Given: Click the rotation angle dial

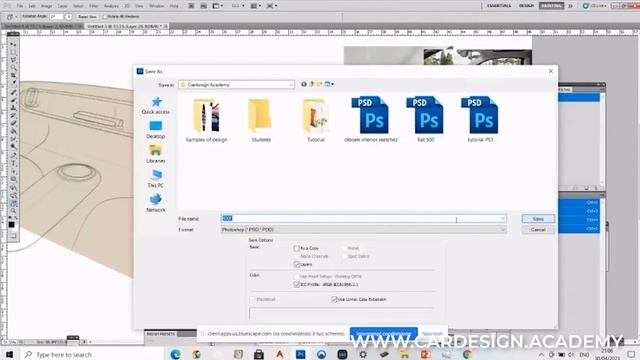Looking at the screenshot, I should coord(69,16).
